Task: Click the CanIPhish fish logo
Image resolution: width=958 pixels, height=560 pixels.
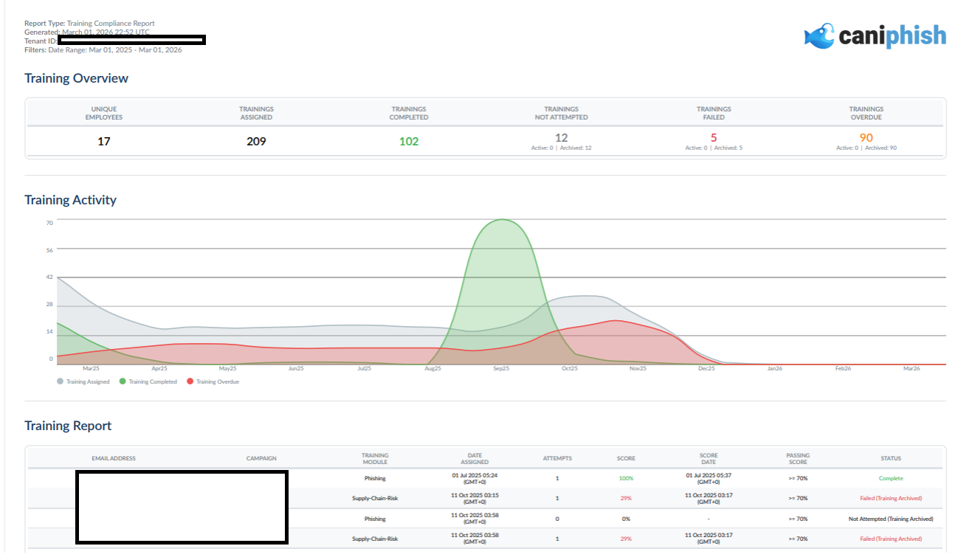Action: pos(819,35)
